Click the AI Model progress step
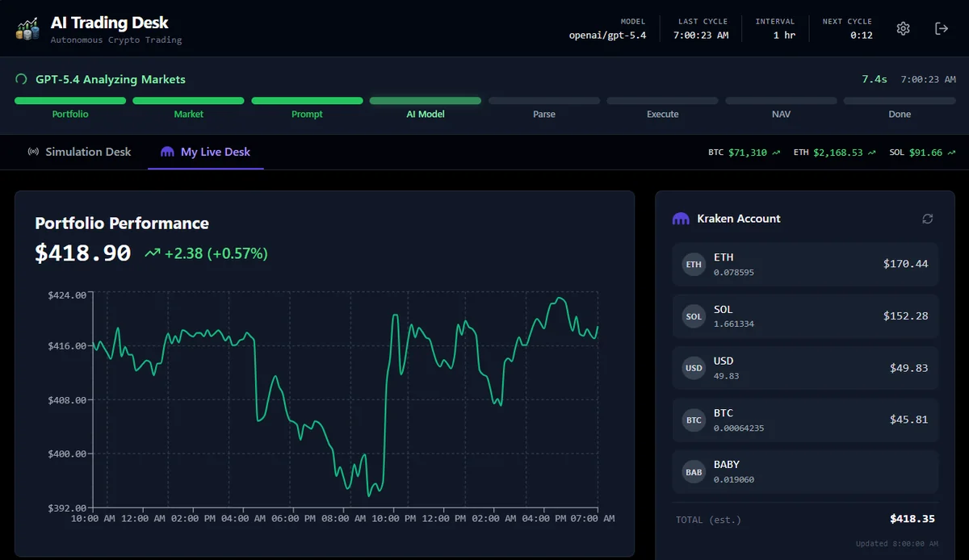This screenshot has height=560, width=969. click(426, 107)
